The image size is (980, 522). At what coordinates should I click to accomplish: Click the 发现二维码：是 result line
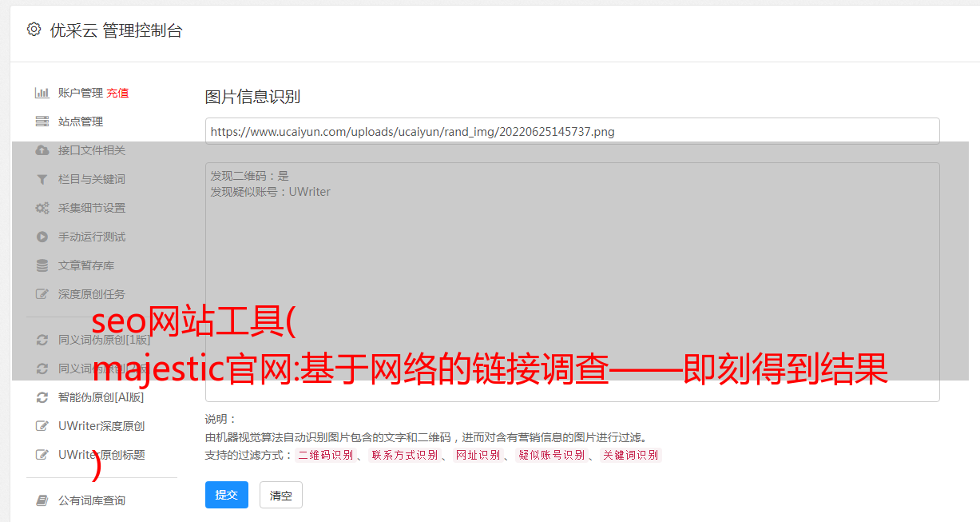tap(249, 176)
